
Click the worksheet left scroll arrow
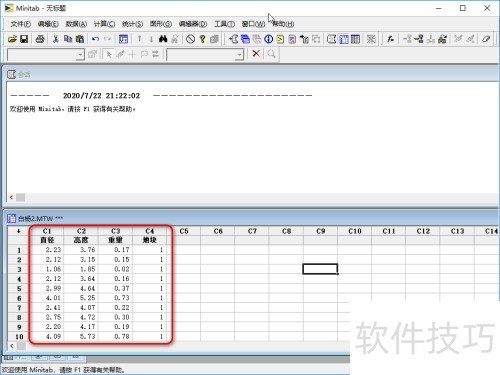click(12, 346)
